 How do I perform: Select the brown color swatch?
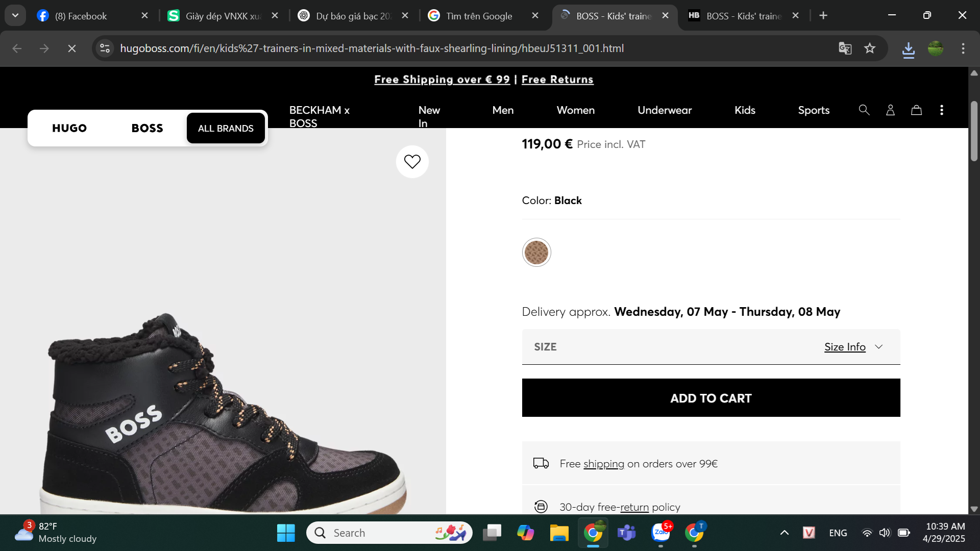(536, 253)
